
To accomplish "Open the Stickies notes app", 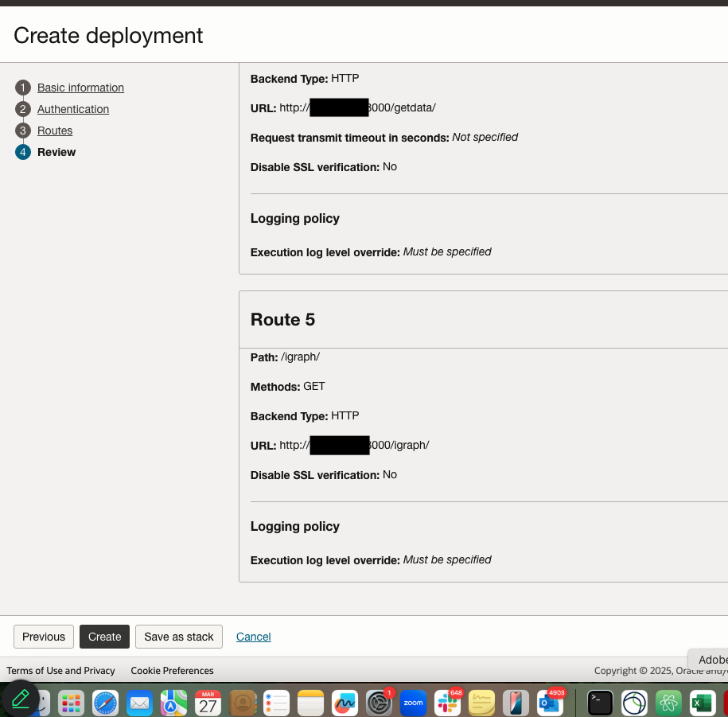I will (x=481, y=703).
